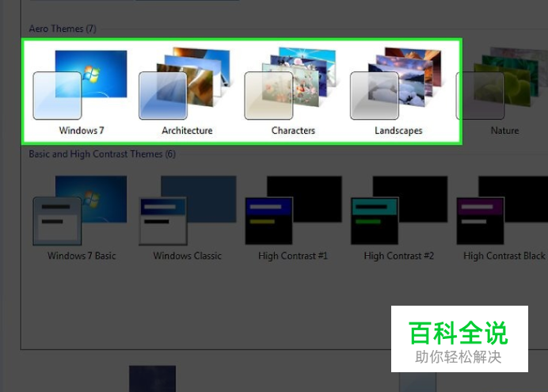Click the Aero Themes (7) heading
The width and height of the screenshot is (548, 392).
click(63, 29)
